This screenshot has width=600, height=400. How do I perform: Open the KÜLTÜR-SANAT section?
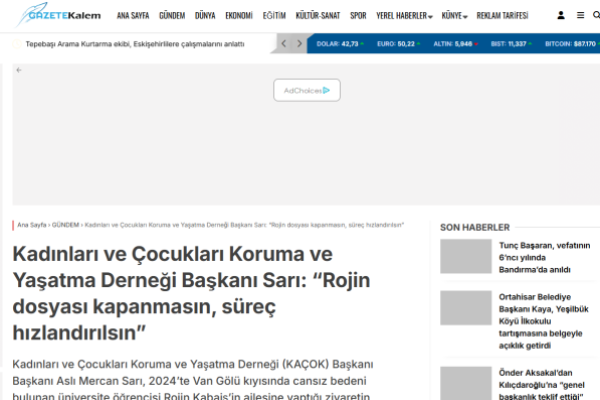[318, 16]
